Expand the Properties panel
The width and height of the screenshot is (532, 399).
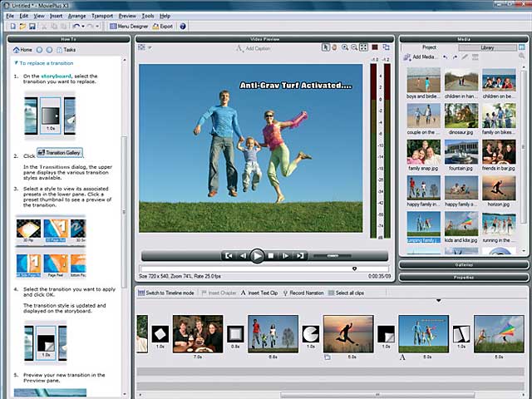(464, 277)
